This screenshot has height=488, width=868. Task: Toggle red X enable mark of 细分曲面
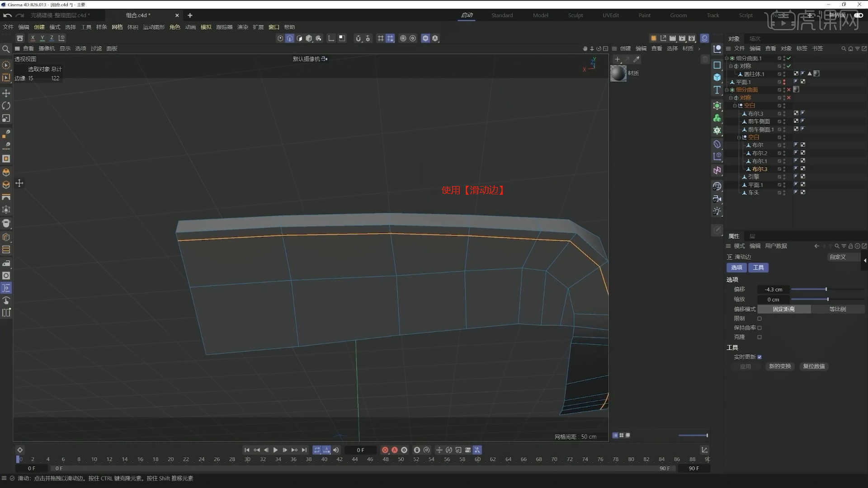click(x=789, y=90)
